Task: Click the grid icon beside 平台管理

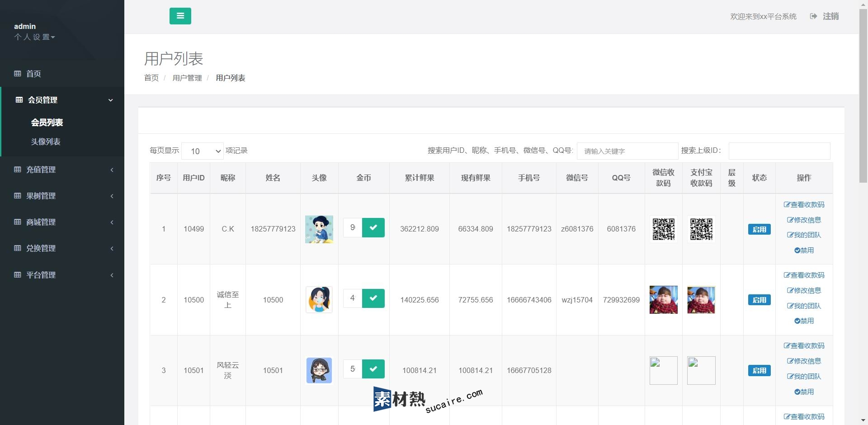Action: 18,275
